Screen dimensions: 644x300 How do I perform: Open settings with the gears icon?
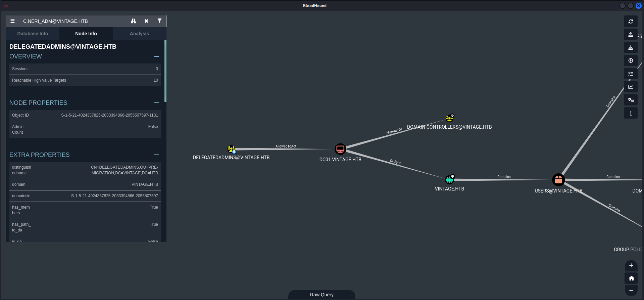[631, 100]
